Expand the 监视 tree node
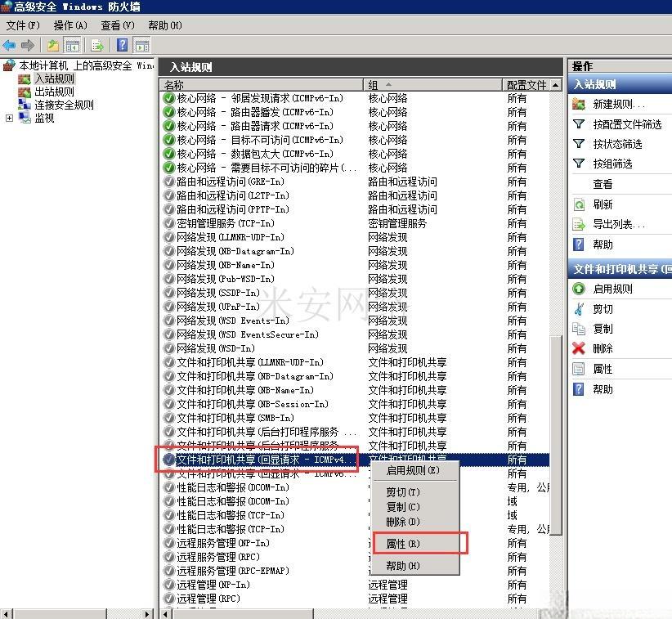Image resolution: width=672 pixels, height=619 pixels. click(x=9, y=118)
